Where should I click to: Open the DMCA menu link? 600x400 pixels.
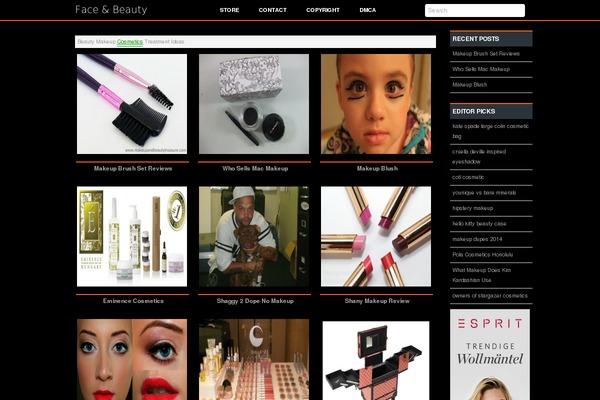click(367, 10)
